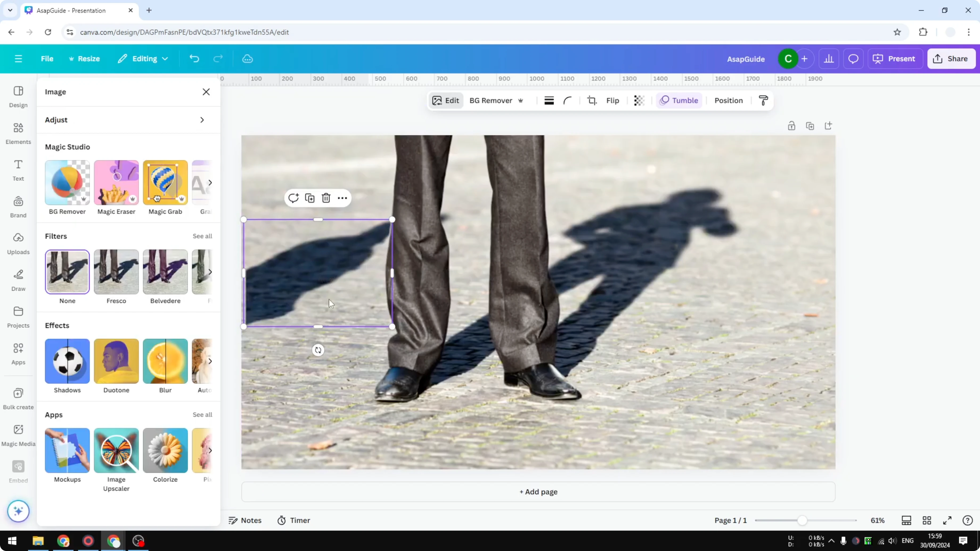
Task: Click See all next to Apps
Action: 202,414
